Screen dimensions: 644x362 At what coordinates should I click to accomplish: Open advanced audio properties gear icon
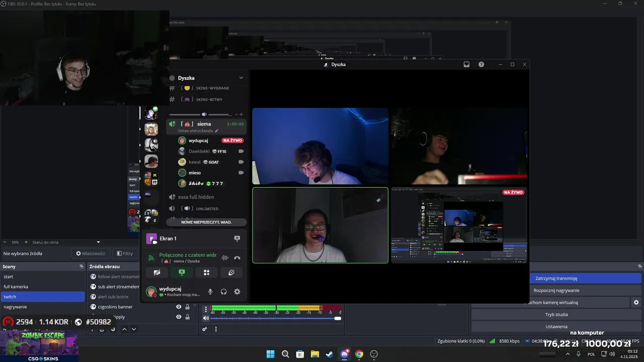pos(205,329)
